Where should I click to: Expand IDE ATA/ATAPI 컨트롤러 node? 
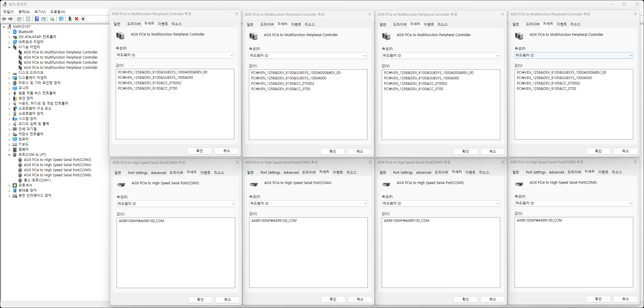click(9, 37)
